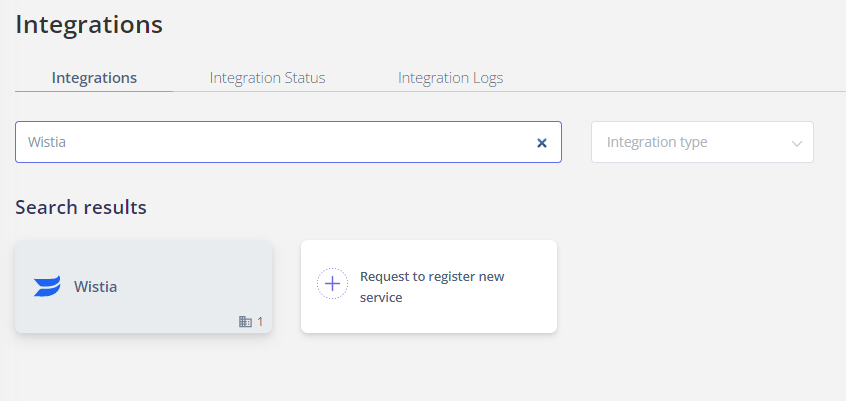846x401 pixels.
Task: Click the empty area right of service card
Action: coord(696,287)
